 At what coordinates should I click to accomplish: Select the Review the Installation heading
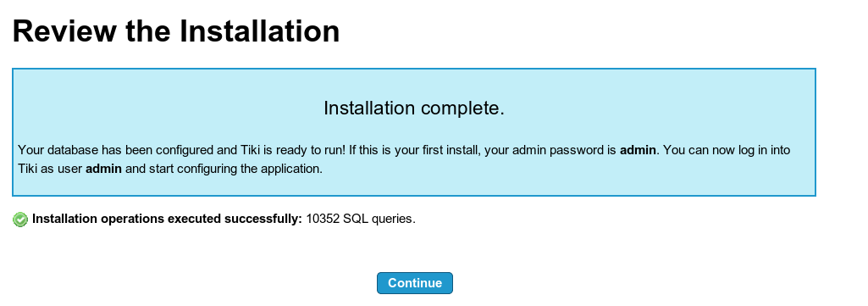(x=176, y=31)
